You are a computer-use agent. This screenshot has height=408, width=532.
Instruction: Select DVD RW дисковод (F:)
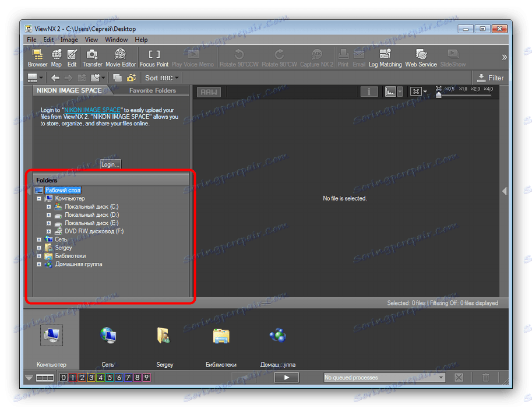tap(94, 231)
